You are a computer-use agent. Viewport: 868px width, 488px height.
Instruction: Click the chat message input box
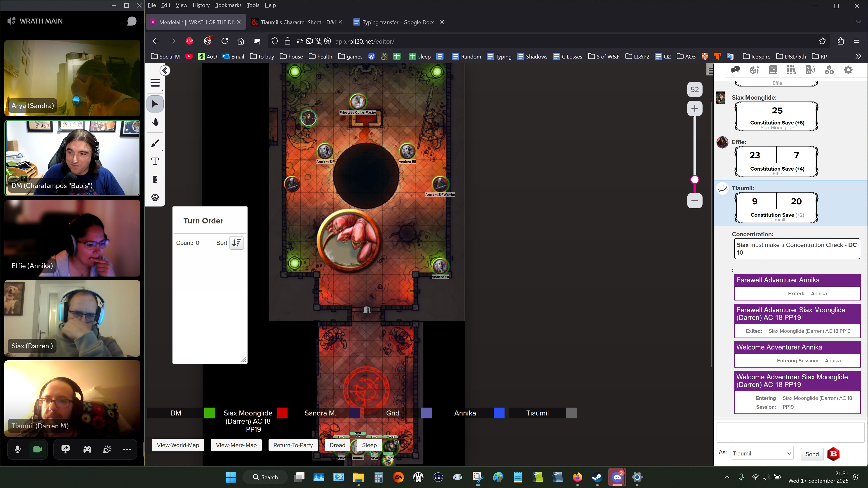790,432
